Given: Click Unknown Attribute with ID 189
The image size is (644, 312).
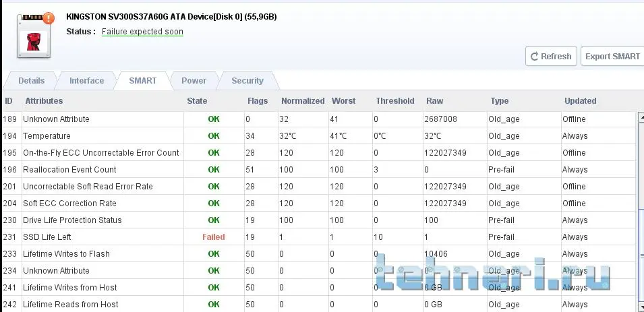Looking at the screenshot, I should pyautogui.click(x=56, y=119).
